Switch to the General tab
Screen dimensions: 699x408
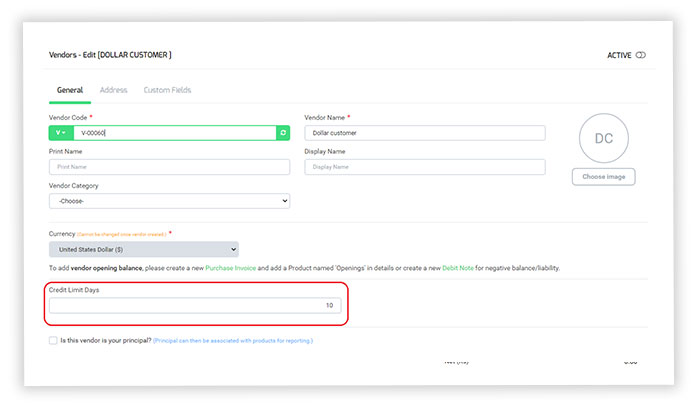tap(70, 90)
